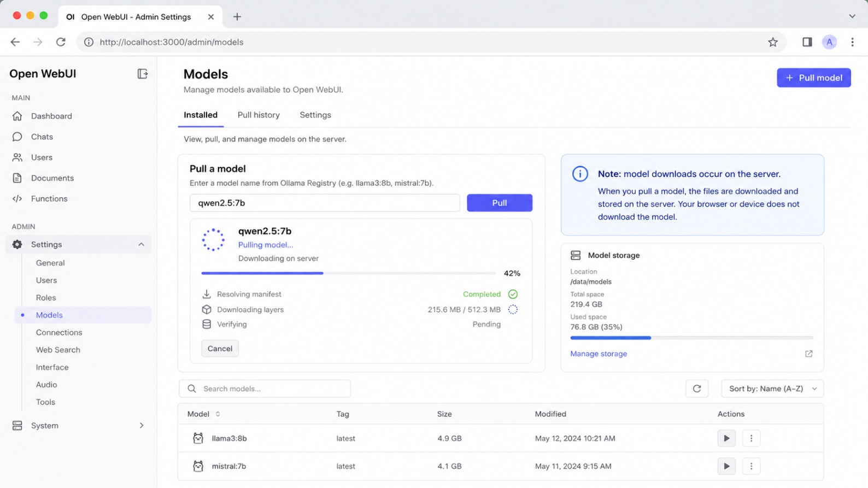Select Audio under Settings

(x=46, y=385)
